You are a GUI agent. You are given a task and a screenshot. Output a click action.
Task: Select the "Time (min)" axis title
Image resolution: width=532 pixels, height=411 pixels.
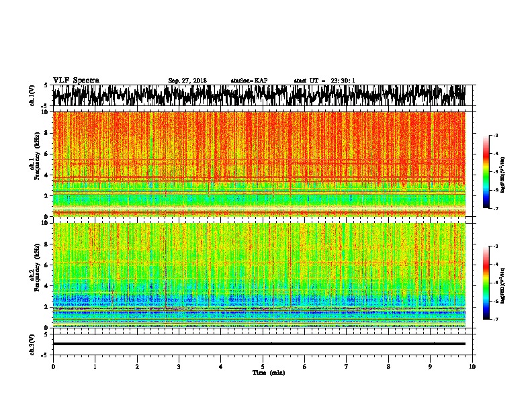click(x=269, y=373)
